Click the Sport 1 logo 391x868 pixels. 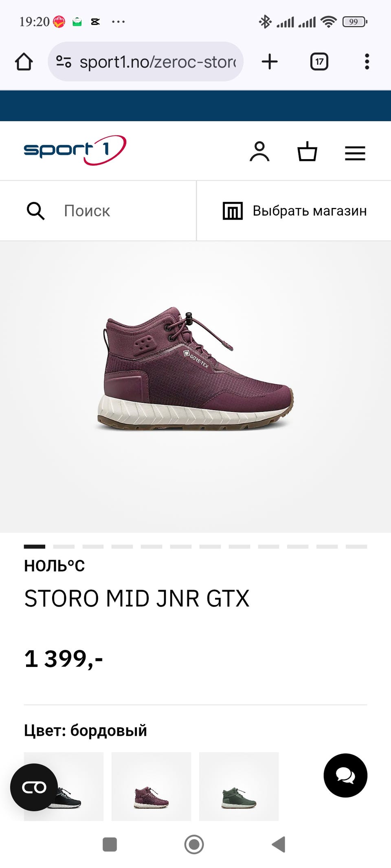[x=75, y=150]
